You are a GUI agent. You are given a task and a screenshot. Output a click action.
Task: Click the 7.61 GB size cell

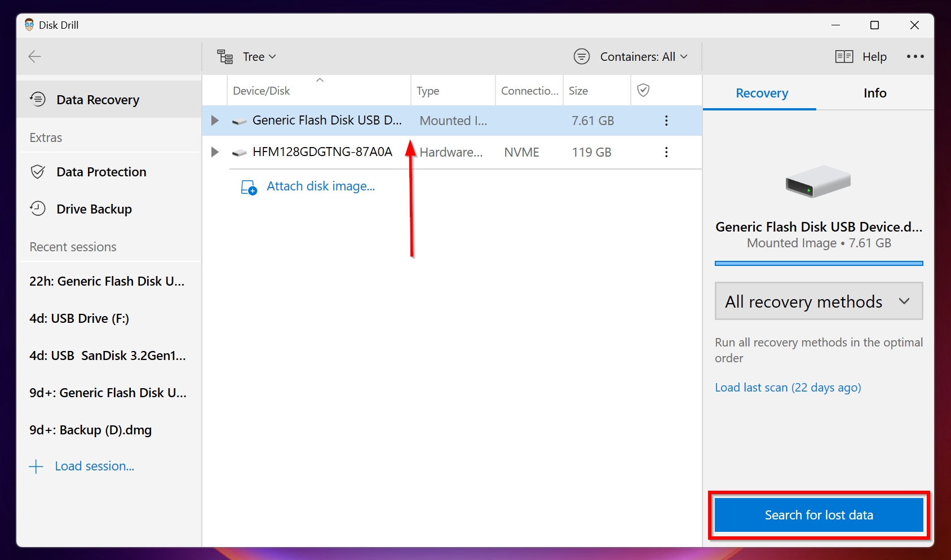(593, 121)
